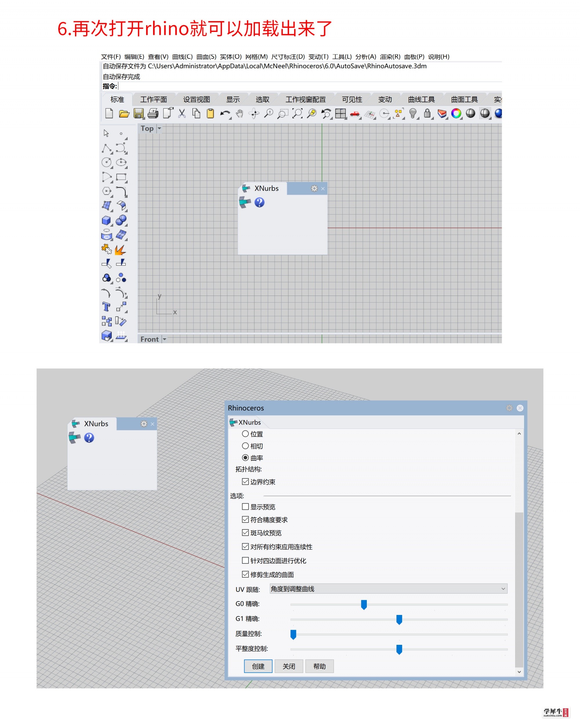Enable 针对四边面进行优化 checkbox
The height and width of the screenshot is (728, 580).
click(245, 560)
